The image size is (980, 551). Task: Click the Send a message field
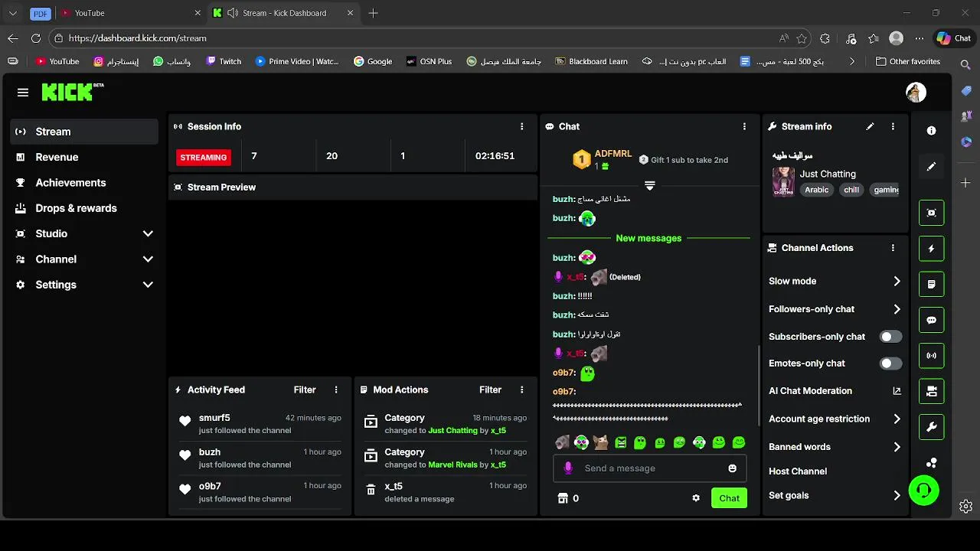[x=649, y=468]
